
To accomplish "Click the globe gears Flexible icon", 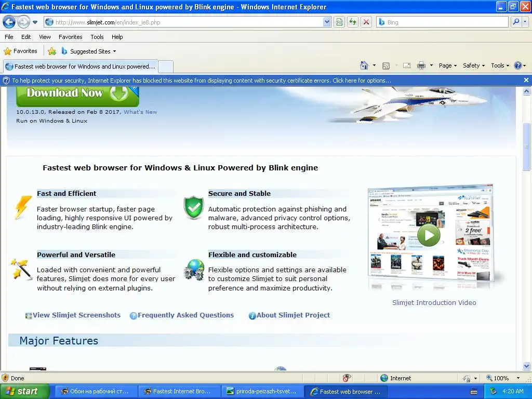I will pos(194,270).
